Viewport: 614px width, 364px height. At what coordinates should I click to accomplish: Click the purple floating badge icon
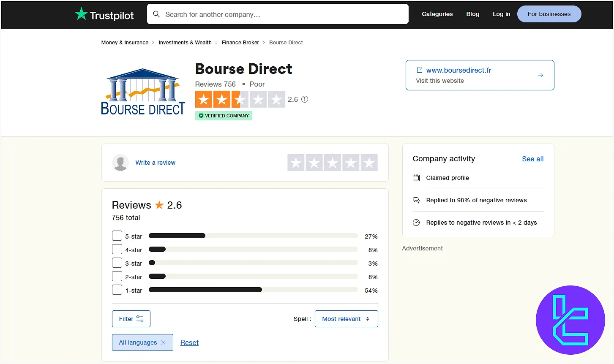tap(570, 320)
